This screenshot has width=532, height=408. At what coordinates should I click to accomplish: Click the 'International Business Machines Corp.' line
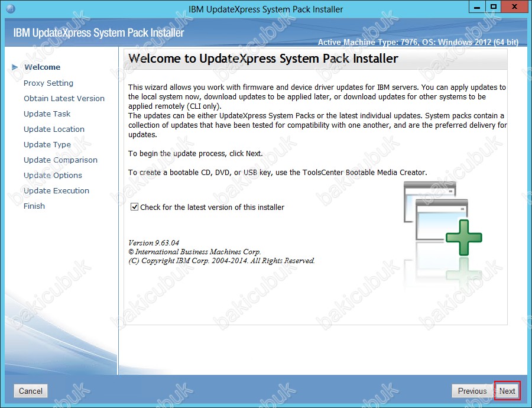click(x=194, y=252)
